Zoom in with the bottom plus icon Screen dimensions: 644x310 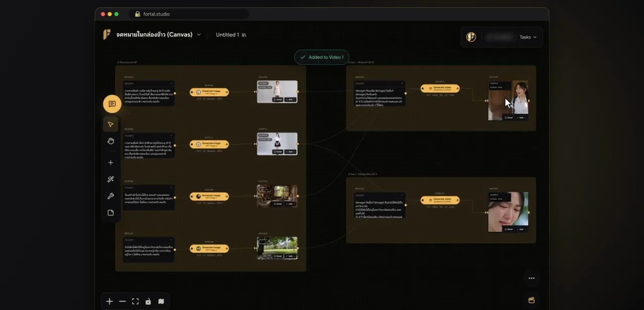click(110, 301)
